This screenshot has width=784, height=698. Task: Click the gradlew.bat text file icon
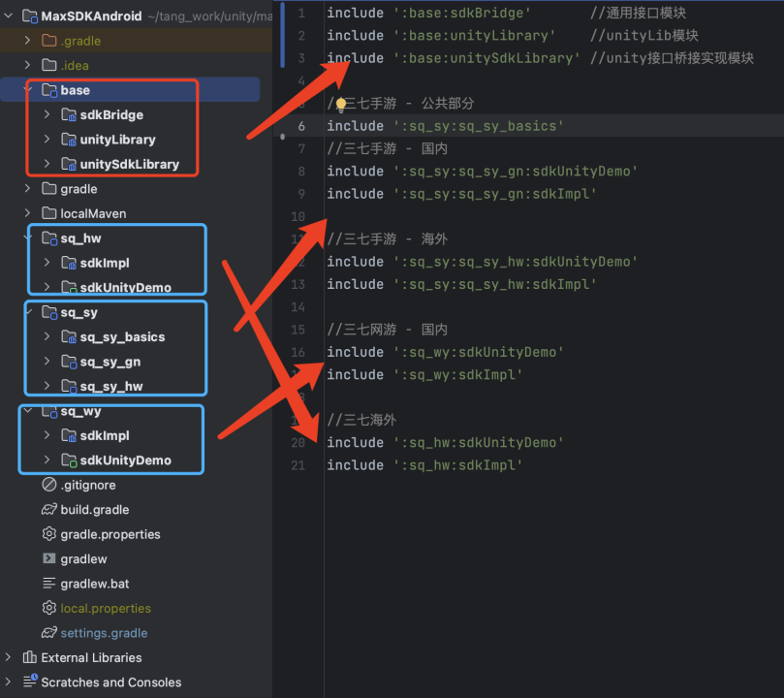point(49,583)
